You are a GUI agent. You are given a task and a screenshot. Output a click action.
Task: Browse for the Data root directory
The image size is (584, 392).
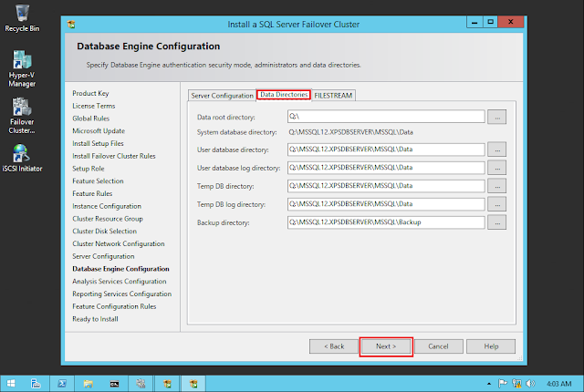(497, 117)
